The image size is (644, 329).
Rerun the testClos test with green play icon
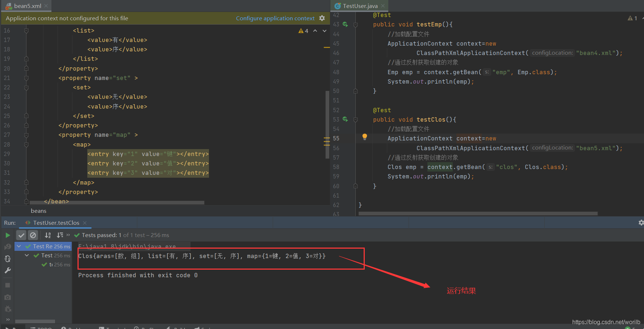tap(8, 235)
